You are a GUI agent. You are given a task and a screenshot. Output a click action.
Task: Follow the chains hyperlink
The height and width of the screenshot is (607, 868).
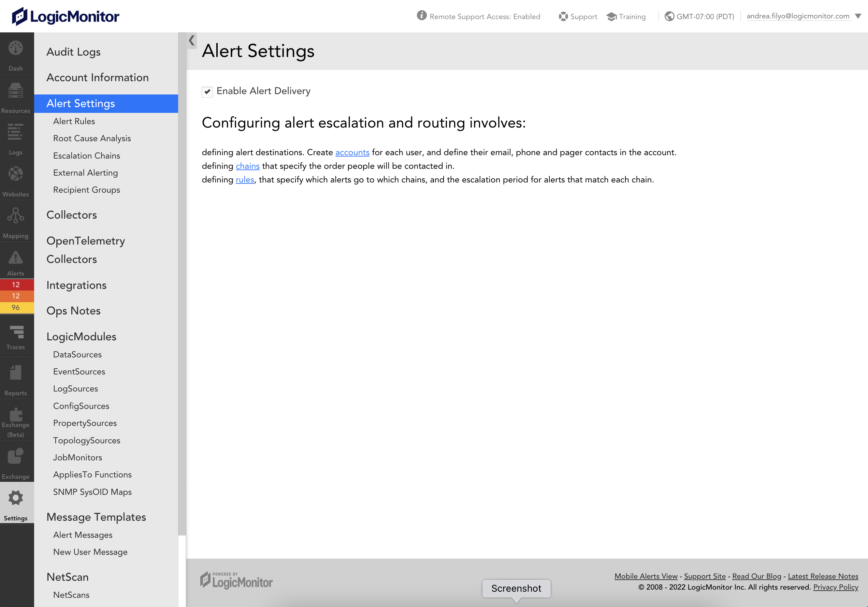pyautogui.click(x=248, y=166)
